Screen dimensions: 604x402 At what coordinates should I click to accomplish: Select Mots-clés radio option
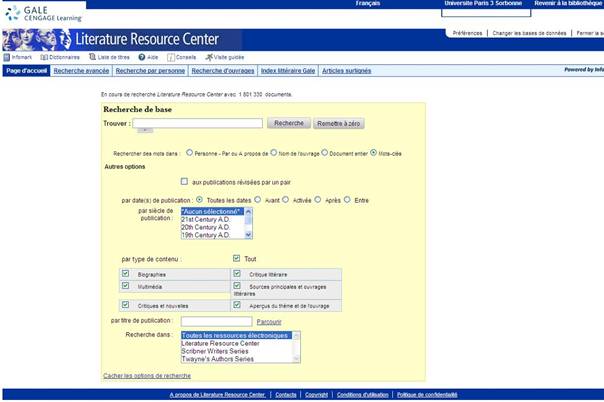(373, 153)
